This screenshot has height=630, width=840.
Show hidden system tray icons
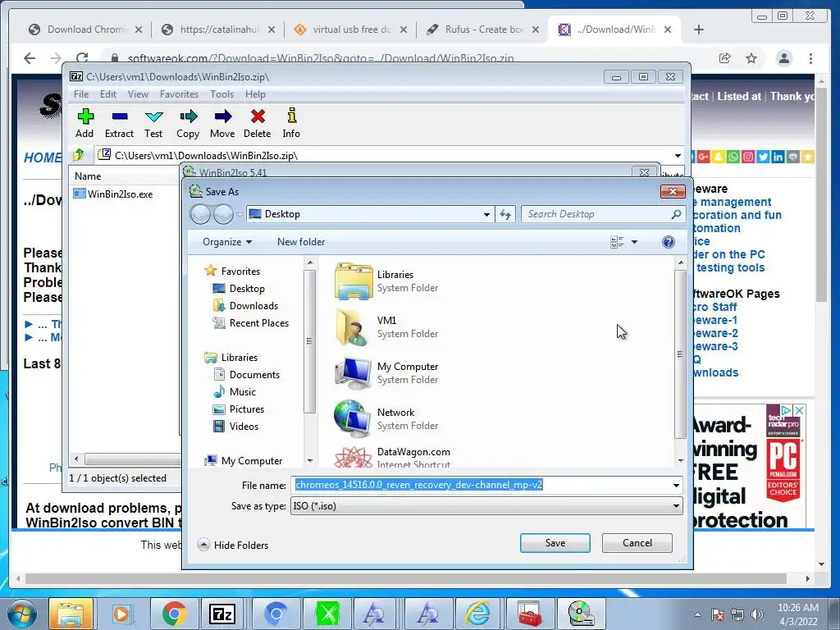click(x=697, y=614)
